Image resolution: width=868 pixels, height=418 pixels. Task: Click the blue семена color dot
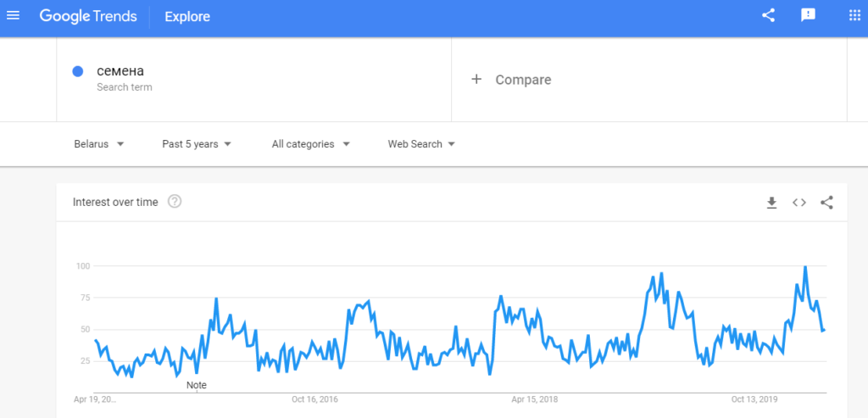(x=78, y=71)
